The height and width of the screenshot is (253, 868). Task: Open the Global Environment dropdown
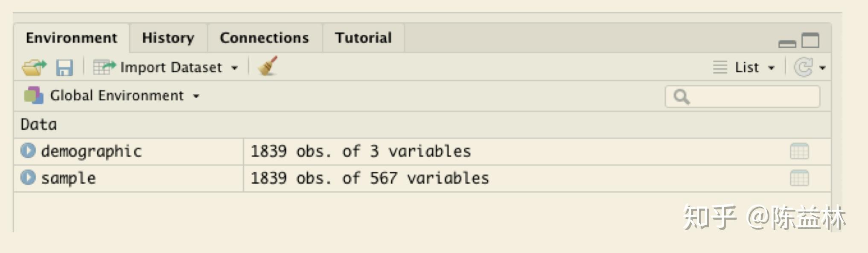click(112, 95)
